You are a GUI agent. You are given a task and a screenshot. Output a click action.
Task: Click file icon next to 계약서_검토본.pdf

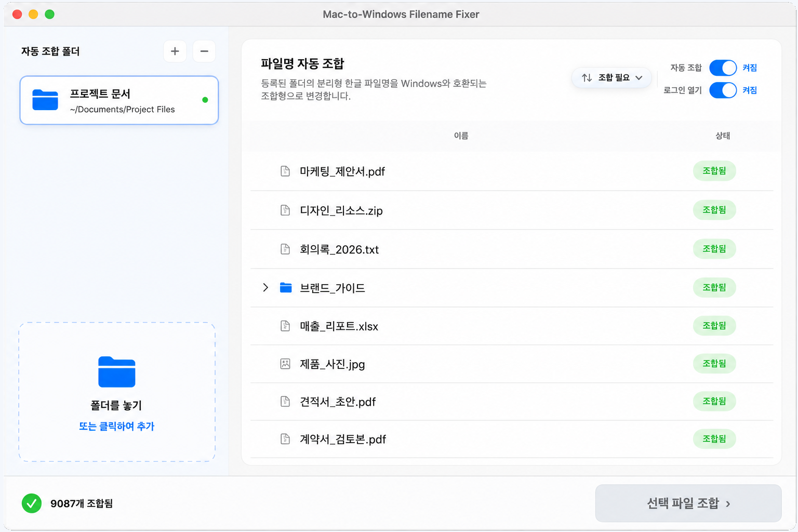pyautogui.click(x=285, y=439)
